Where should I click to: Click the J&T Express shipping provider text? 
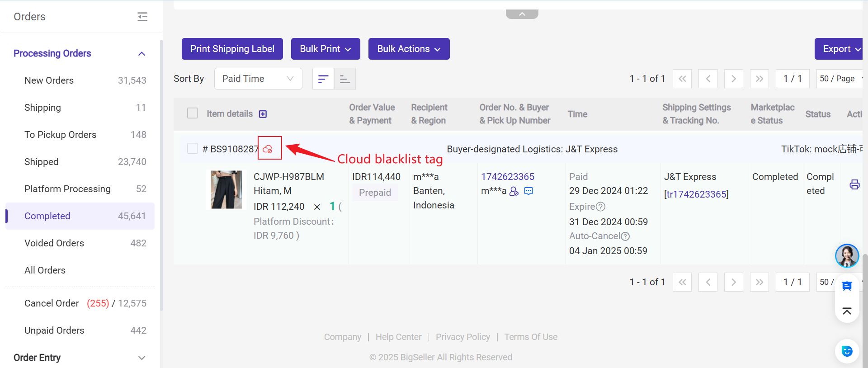pyautogui.click(x=690, y=177)
